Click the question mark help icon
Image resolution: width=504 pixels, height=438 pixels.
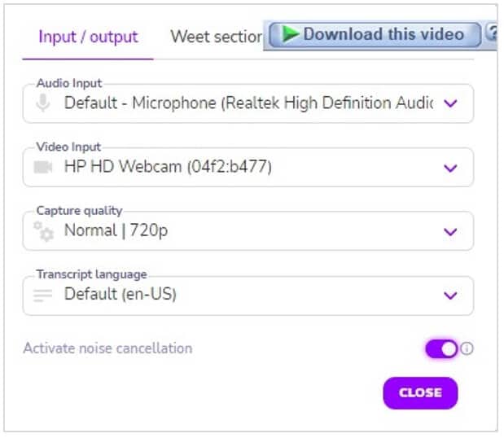click(x=492, y=33)
